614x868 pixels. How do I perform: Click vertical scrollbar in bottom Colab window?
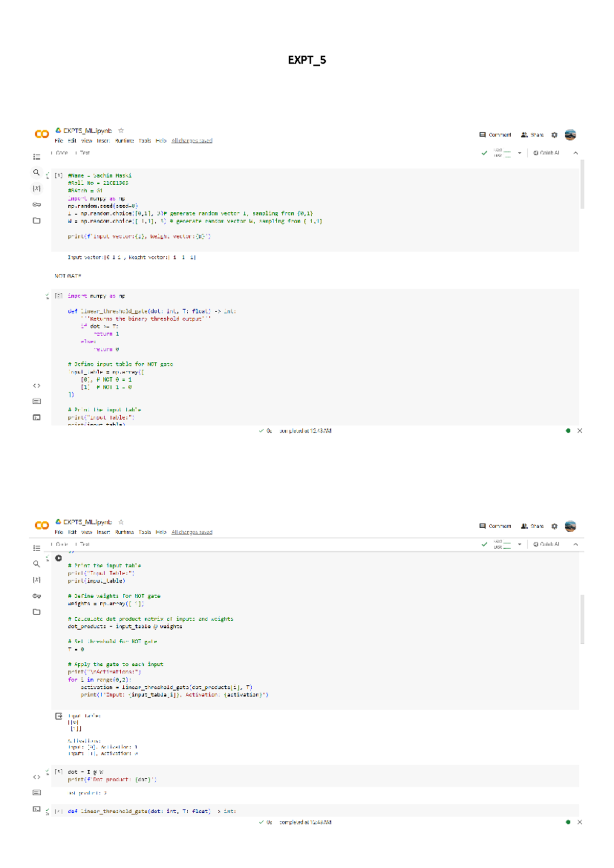[582, 619]
